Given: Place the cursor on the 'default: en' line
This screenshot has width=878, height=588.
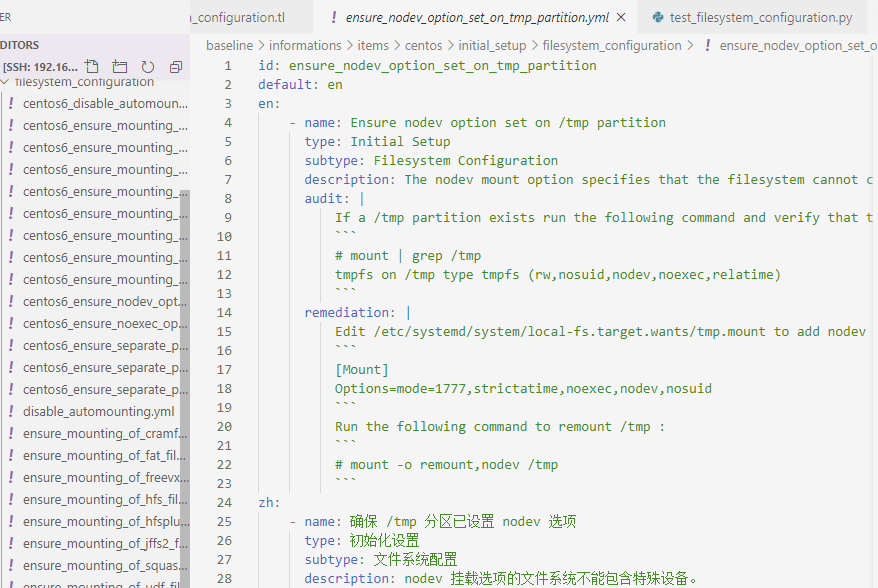Looking at the screenshot, I should tap(300, 85).
